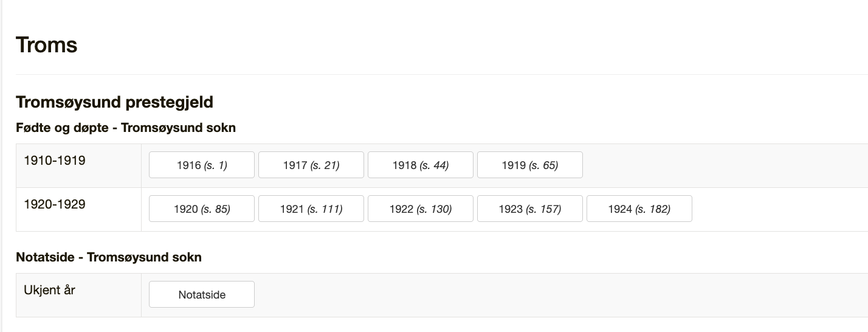Click Notatside - Tromsøysund sokn heading
This screenshot has width=868, height=332.
point(109,257)
